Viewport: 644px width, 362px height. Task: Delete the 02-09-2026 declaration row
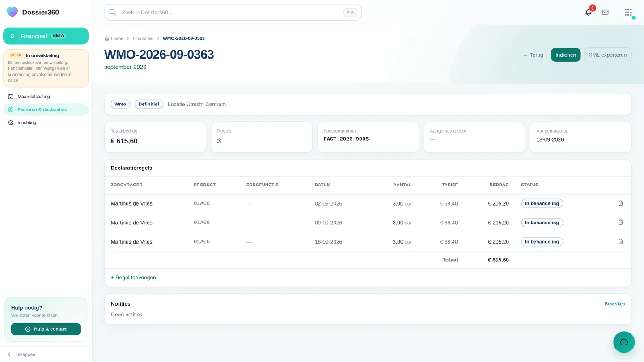tap(620, 203)
